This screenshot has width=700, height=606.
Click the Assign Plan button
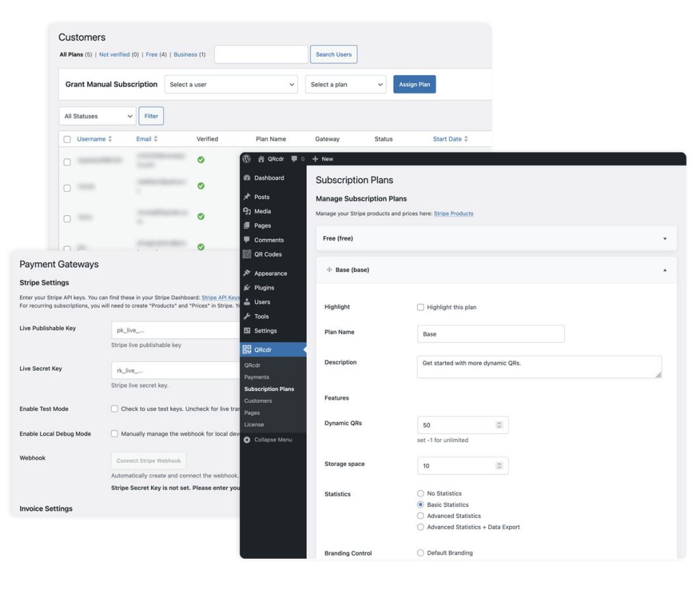tap(414, 85)
